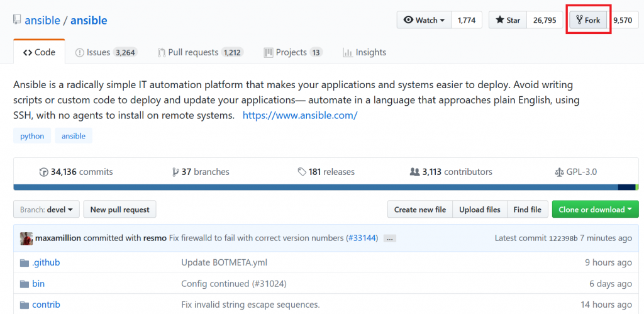This screenshot has width=644, height=314.
Task: Click the language statistics color bar
Action: 326,188
